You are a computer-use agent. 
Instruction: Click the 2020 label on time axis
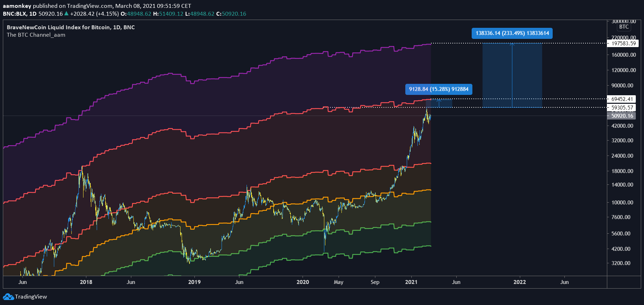(303, 282)
